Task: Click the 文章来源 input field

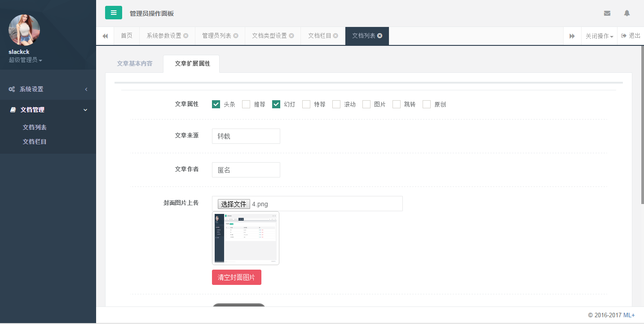Action: click(x=246, y=136)
